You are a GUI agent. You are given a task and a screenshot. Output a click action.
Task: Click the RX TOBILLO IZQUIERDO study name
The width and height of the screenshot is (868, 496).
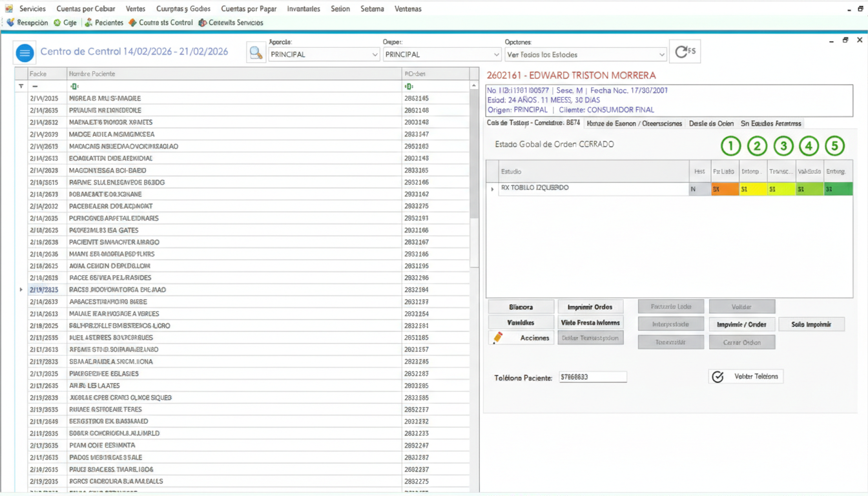[x=535, y=188]
